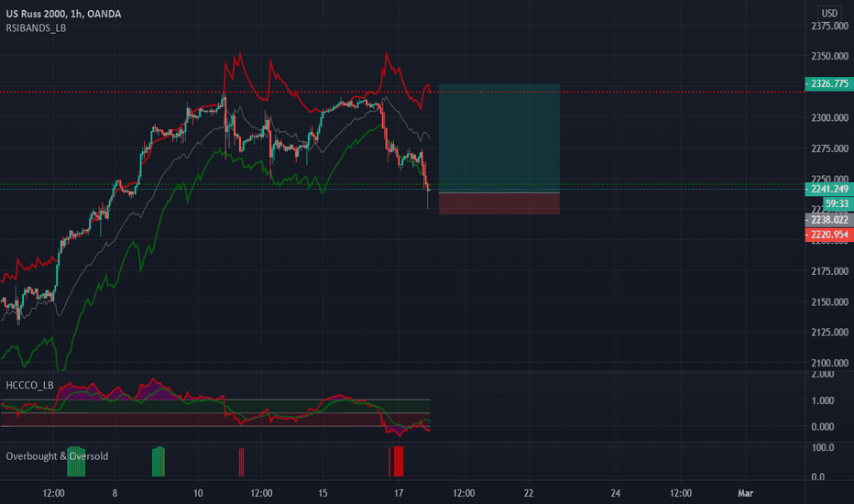
Task: Click the 1.000 label on HCCCO scale
Action: tap(823, 400)
